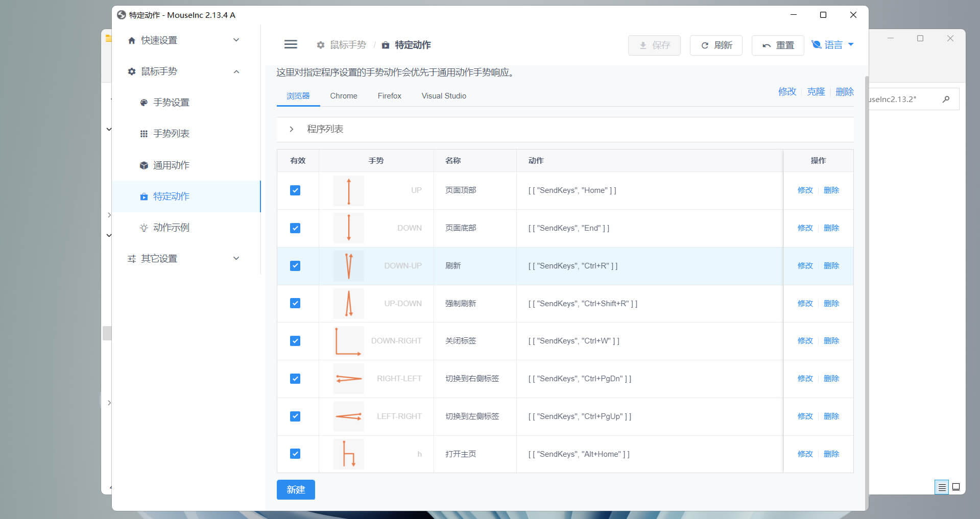Disable the 页面顶部 UP gesture checkbox
The height and width of the screenshot is (519, 980).
tap(295, 190)
